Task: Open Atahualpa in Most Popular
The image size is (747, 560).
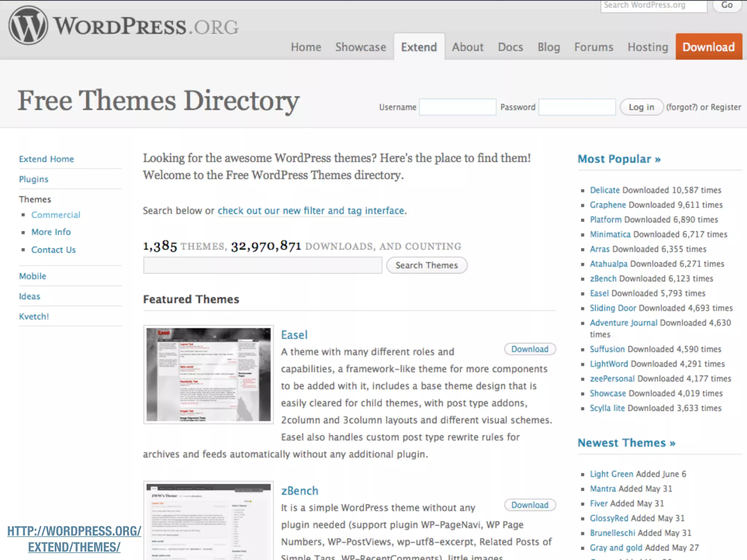Action: tap(609, 264)
